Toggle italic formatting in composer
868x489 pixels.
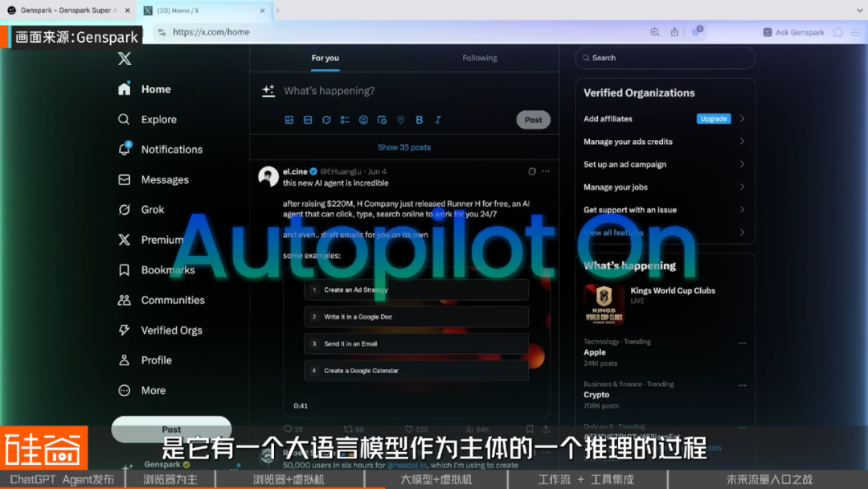tap(438, 120)
